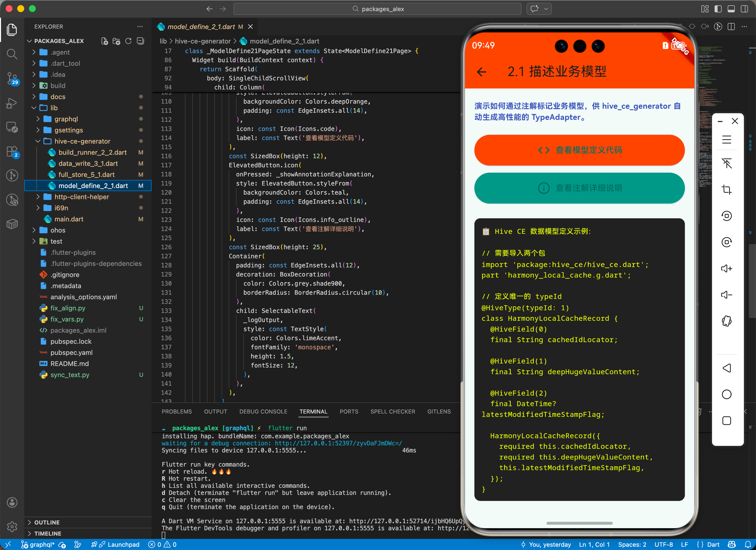Open the Extensions view icon
The width and height of the screenshot is (756, 550).
pyautogui.click(x=12, y=151)
